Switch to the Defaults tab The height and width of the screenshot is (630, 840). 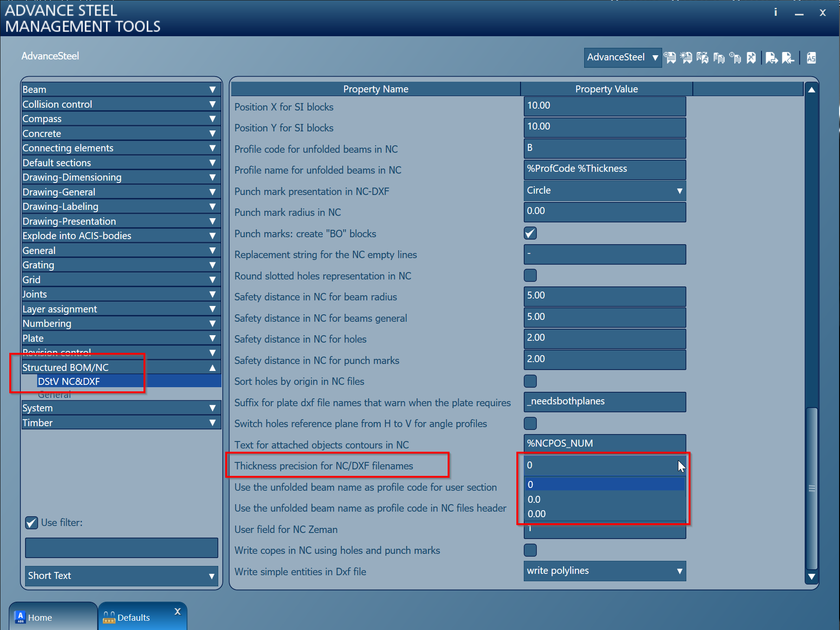142,617
